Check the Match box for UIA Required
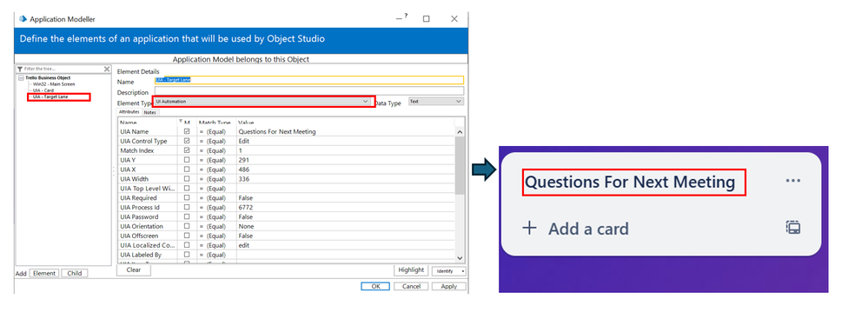 [187, 197]
